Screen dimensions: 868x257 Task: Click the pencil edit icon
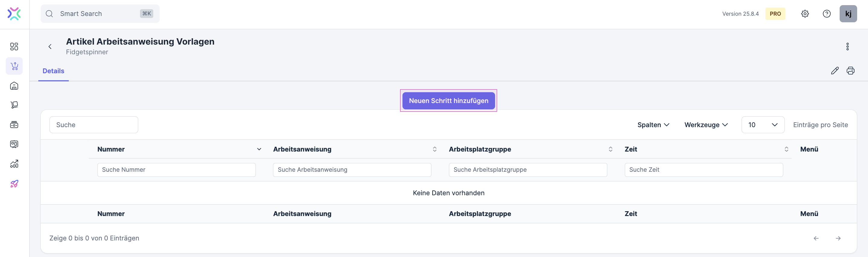(x=835, y=71)
